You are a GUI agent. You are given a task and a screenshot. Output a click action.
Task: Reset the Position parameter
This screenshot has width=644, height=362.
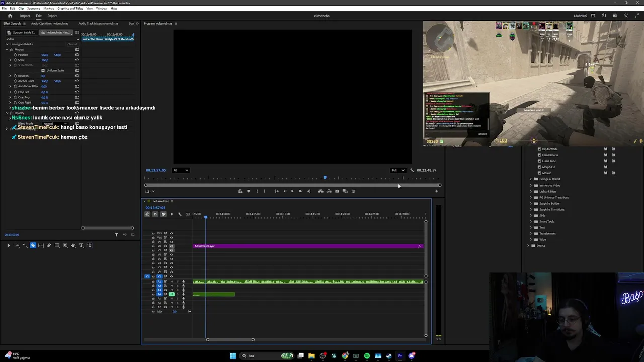pos(77,55)
